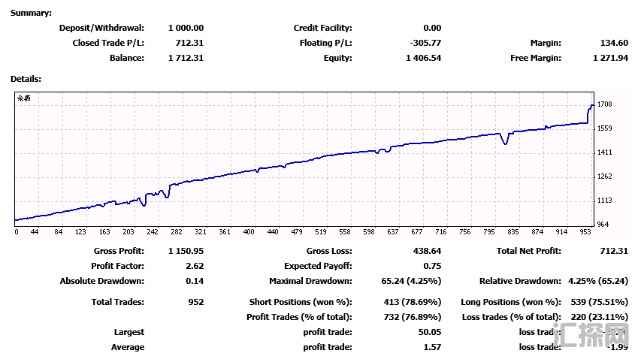The width and height of the screenshot is (644, 353).
Task: Click the Relative Drawdown value 4.25% (65.24)
Action: [x=598, y=281]
